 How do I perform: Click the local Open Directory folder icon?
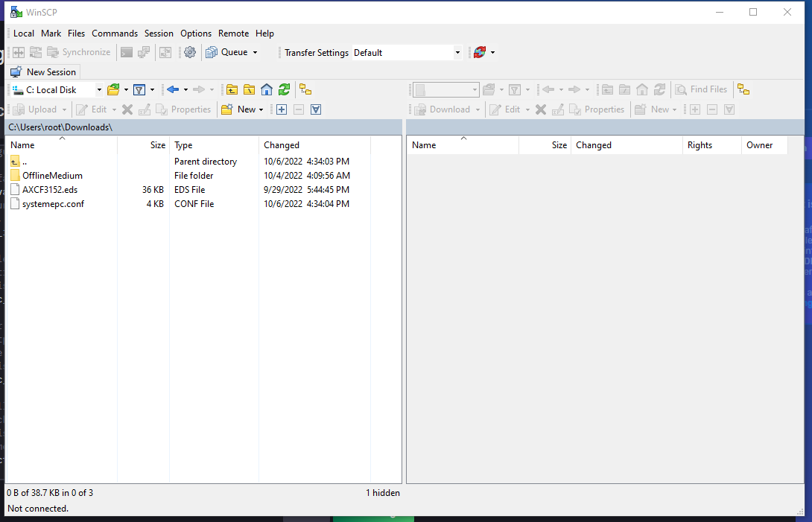pos(113,90)
